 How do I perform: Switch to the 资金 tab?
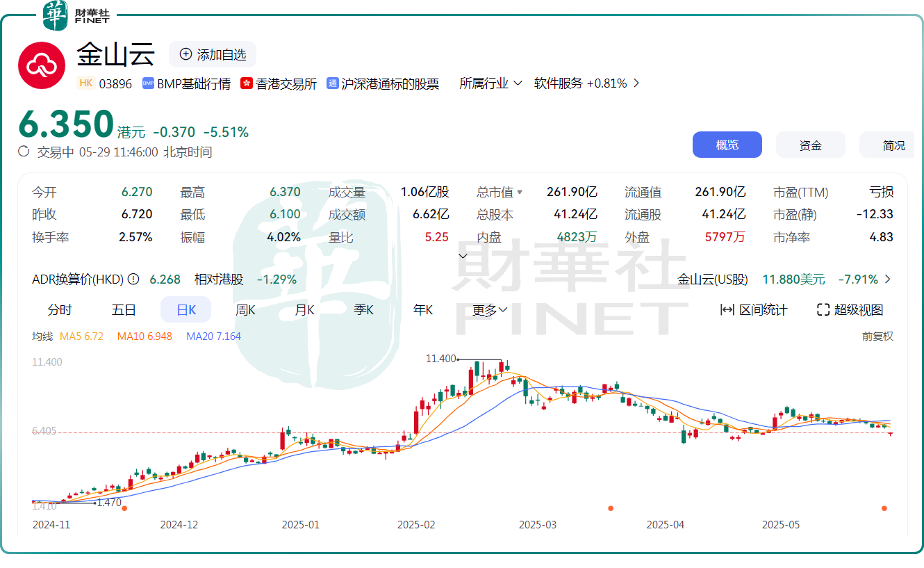pyautogui.click(x=811, y=145)
